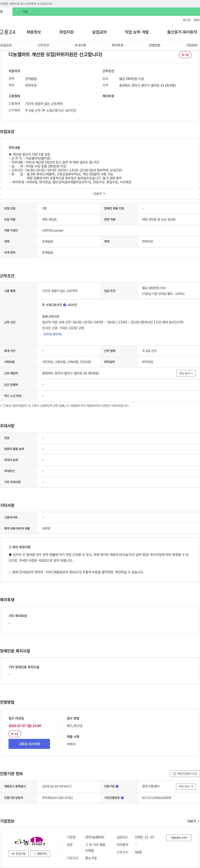Click the 고용24 site logo

click(x=7, y=32)
